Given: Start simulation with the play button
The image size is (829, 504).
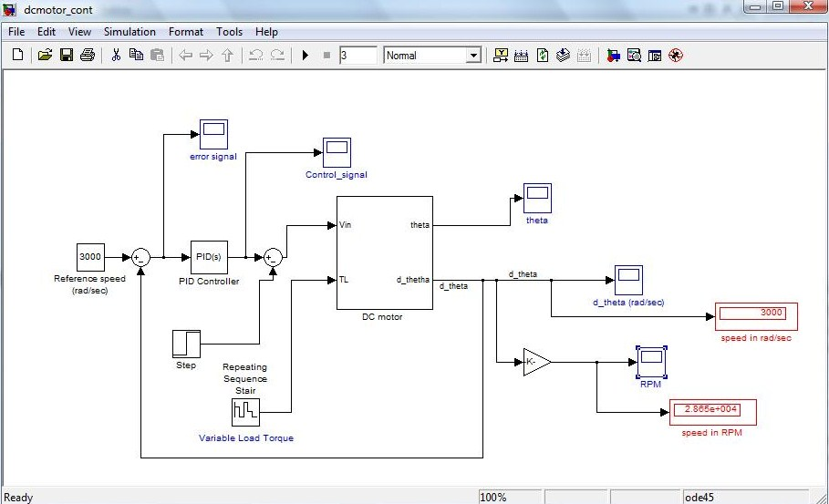Looking at the screenshot, I should click(305, 56).
